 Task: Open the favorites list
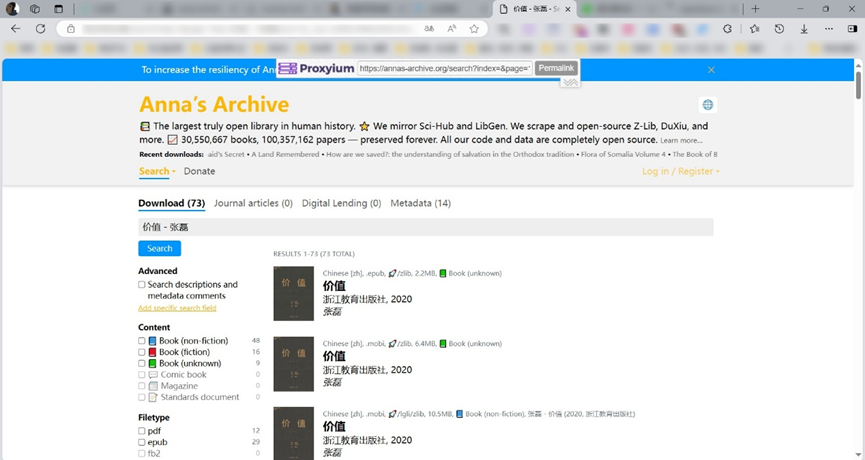[x=754, y=29]
